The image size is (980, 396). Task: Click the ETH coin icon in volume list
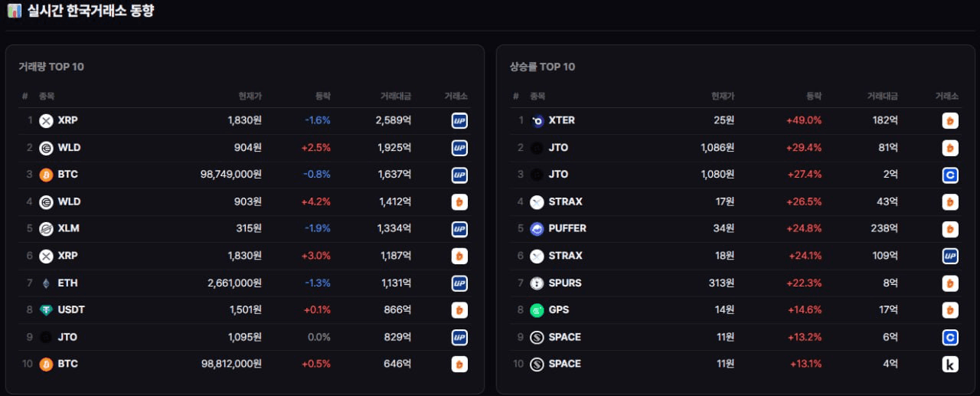46,283
